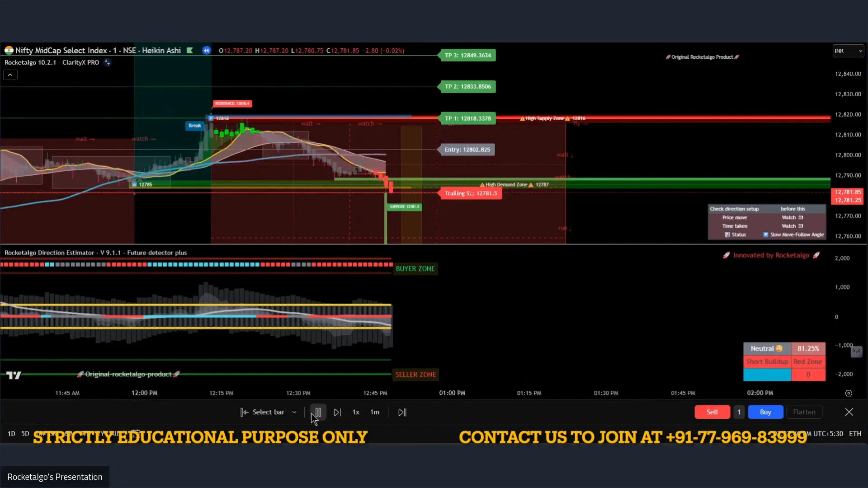Click the red cell showing 0
868x488 pixels.
(x=808, y=375)
